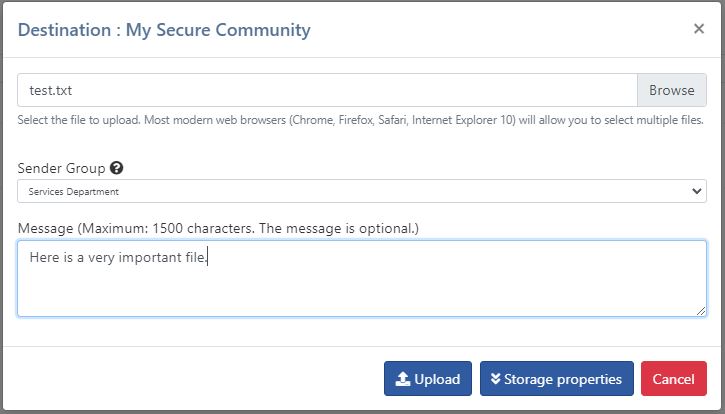Click the double-chevron icon on Storage properties

pyautogui.click(x=496, y=379)
